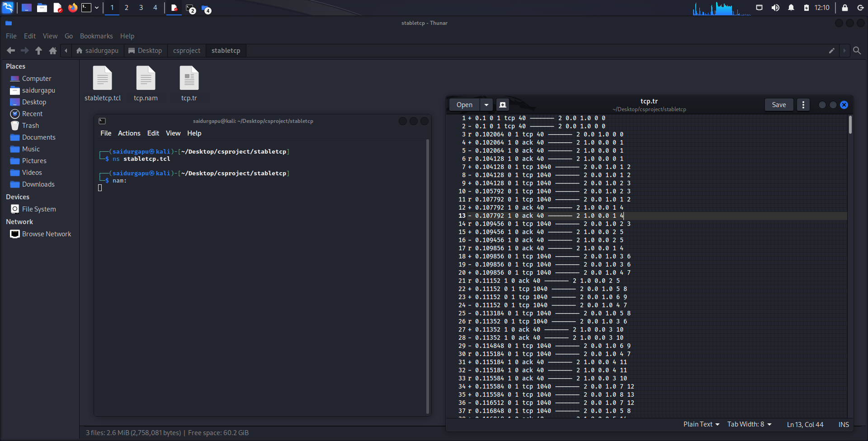868x441 pixels.
Task: Activate the search icon in Thunar toolbar
Action: click(857, 51)
